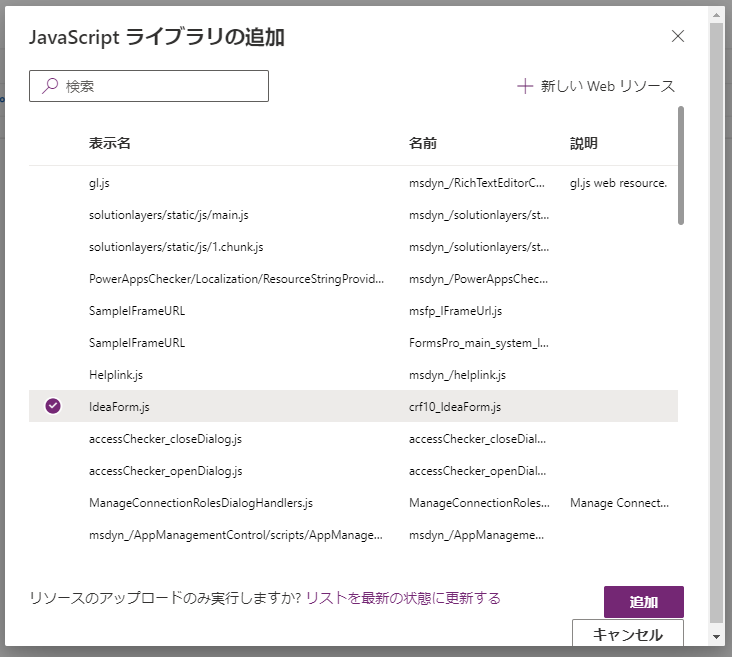Select SampleIFrameURL with FormsPro_main_system name
Image resolution: width=732 pixels, height=657 pixels.
[353, 343]
